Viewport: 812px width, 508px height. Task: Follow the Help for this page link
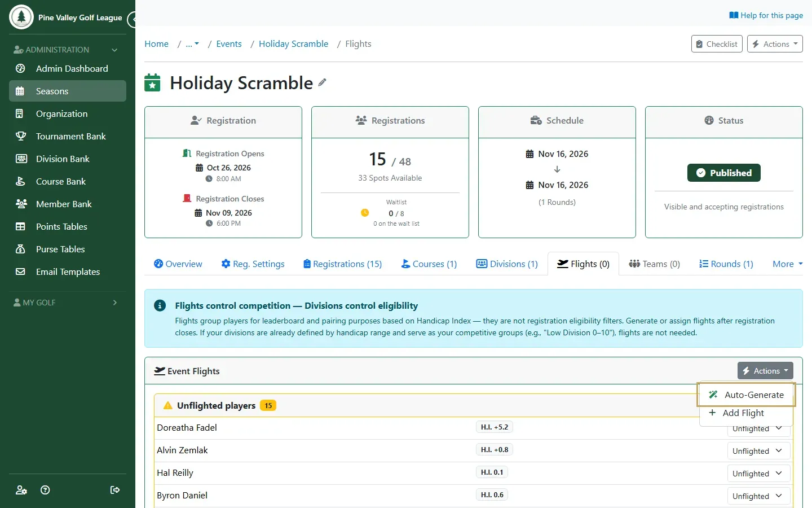[x=766, y=15]
